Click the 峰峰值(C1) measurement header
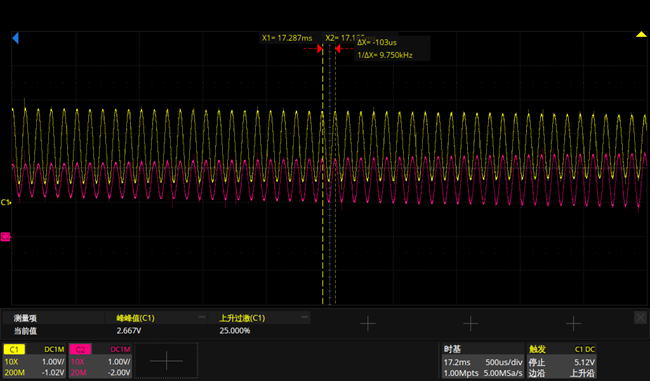Screen dimensions: 650x381 tap(136, 318)
